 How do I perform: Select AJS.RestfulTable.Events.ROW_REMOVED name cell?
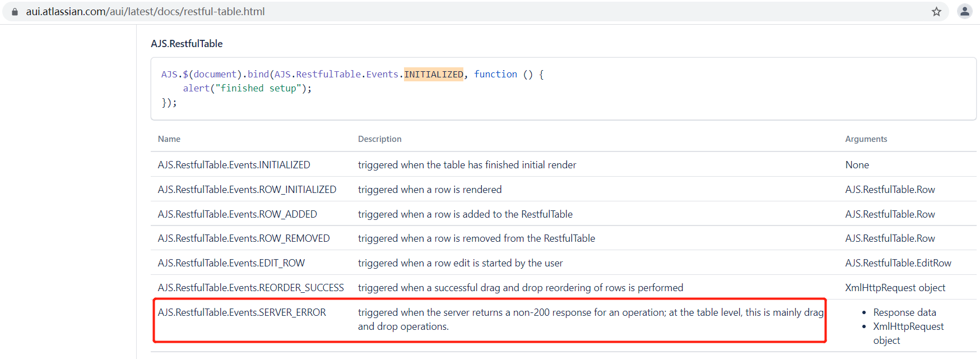tap(244, 238)
